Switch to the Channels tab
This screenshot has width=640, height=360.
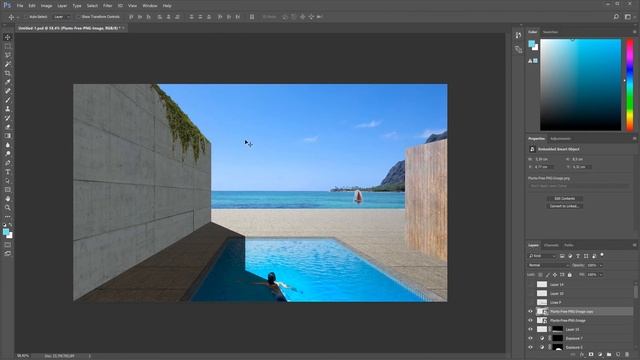[x=551, y=245]
